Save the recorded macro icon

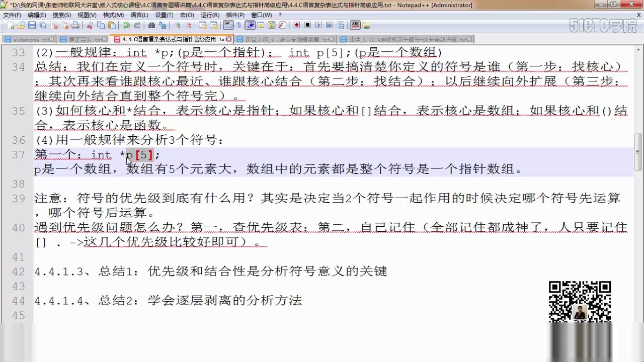click(341, 25)
